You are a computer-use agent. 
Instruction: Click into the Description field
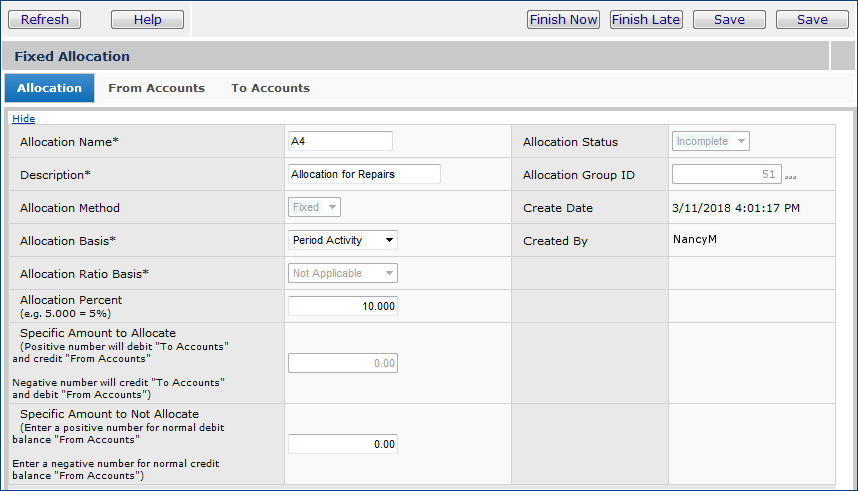click(x=364, y=174)
